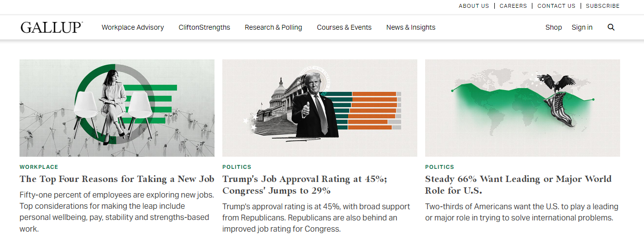Click Subscribe in the top bar
644x236 pixels.
603,6
